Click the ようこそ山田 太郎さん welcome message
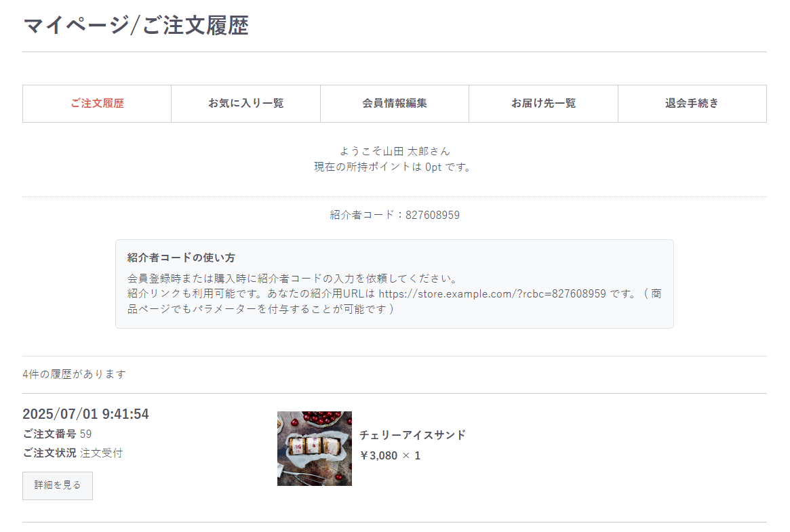790x532 pixels. [x=395, y=151]
